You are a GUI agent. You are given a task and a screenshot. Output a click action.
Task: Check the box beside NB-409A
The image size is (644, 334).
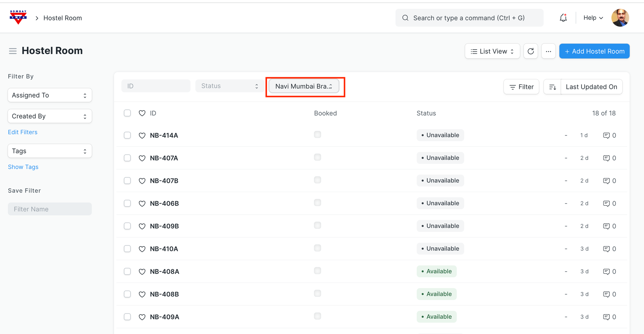(127, 317)
